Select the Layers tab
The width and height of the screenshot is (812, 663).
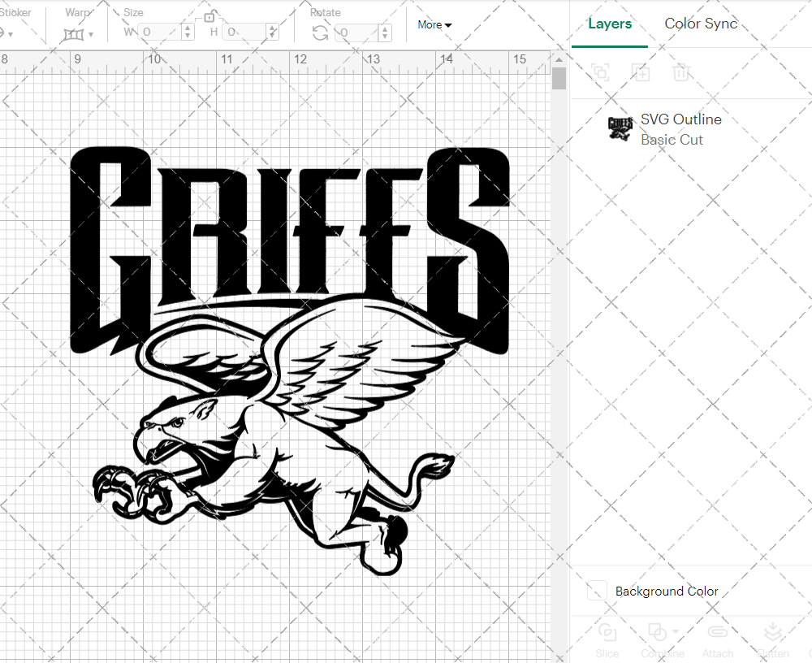click(x=610, y=24)
